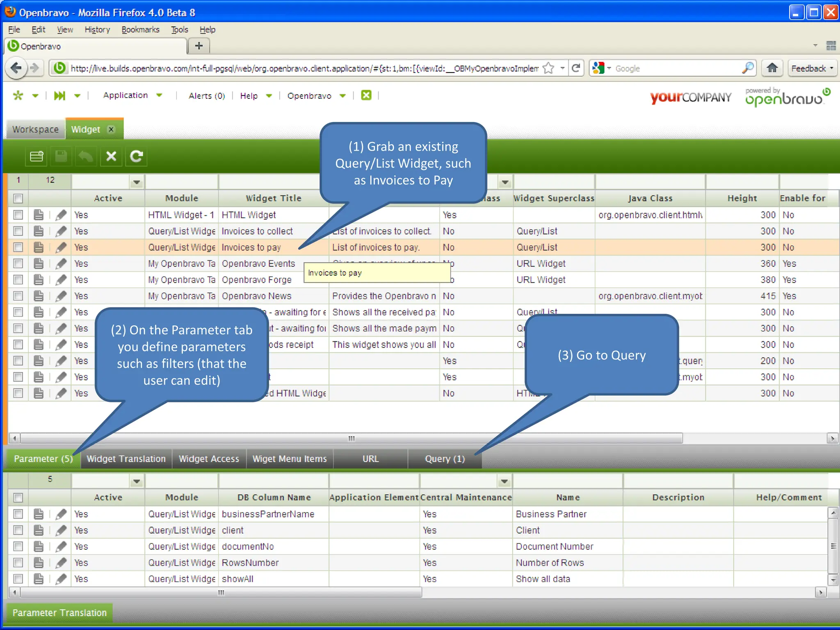
Task: Click the browser home icon
Action: coord(772,68)
